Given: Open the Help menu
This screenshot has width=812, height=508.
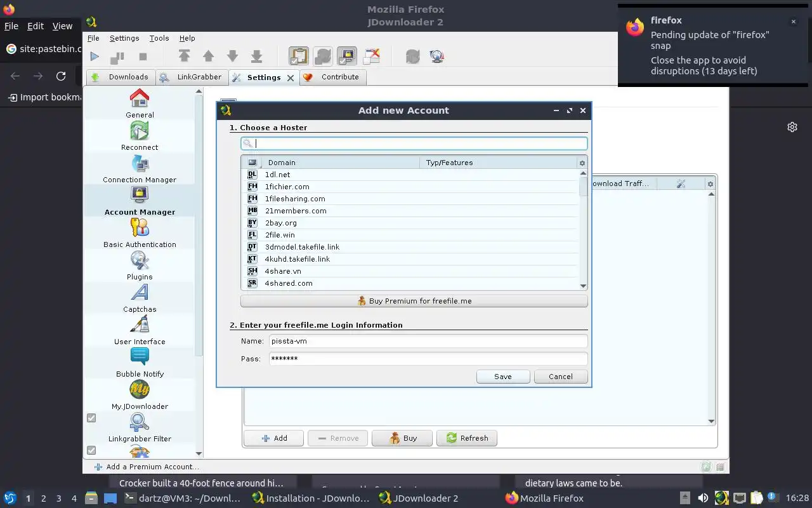Looking at the screenshot, I should (187, 38).
